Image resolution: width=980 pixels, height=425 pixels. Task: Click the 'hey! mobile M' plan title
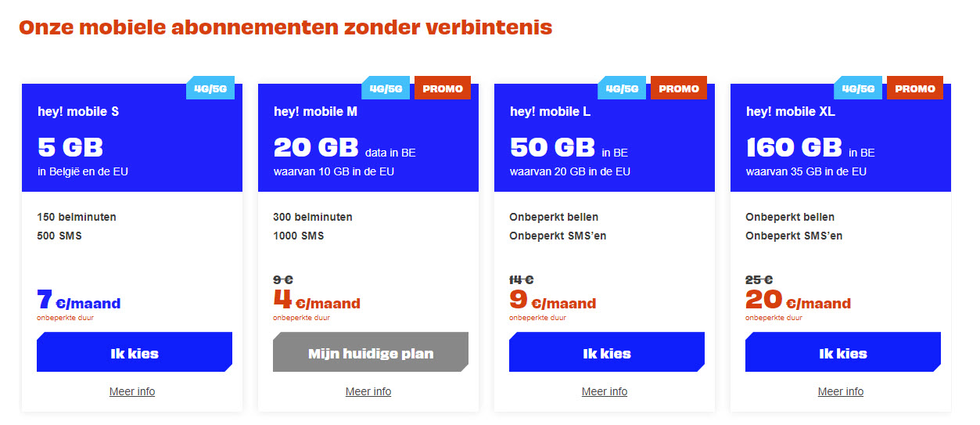click(315, 112)
